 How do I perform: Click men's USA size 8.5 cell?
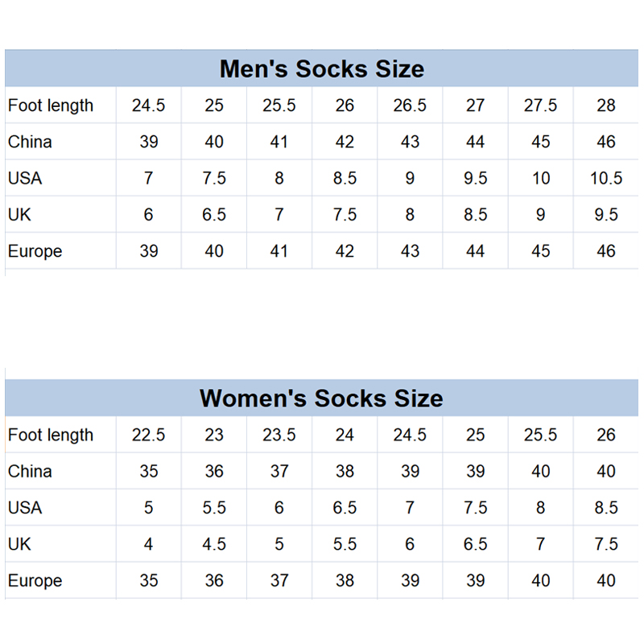(345, 178)
